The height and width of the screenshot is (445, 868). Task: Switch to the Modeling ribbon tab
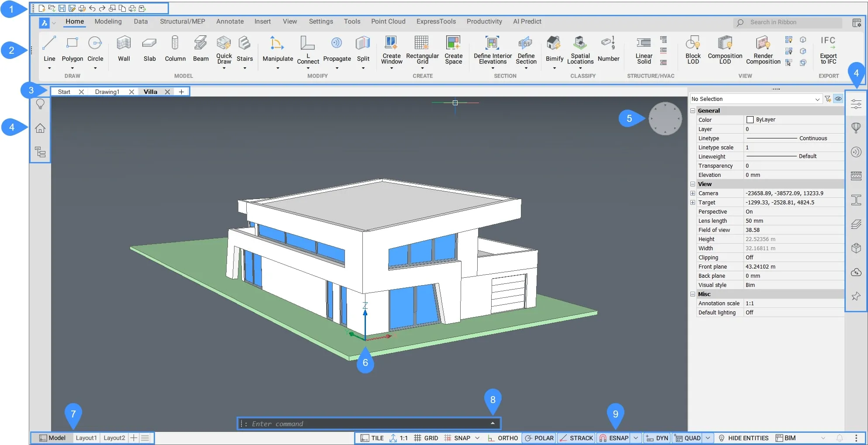108,21
